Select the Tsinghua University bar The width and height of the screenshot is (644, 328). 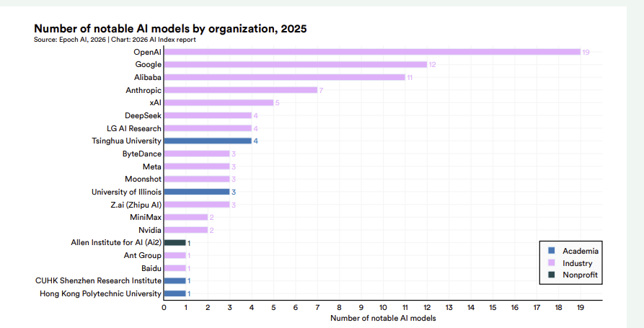208,141
